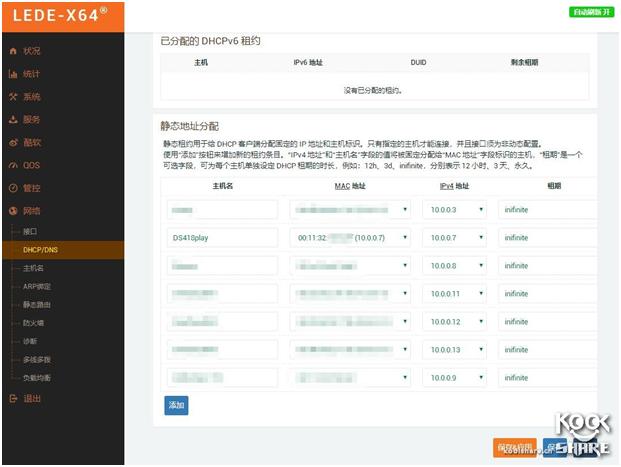Click the 主机名 column header in static table

click(x=223, y=186)
